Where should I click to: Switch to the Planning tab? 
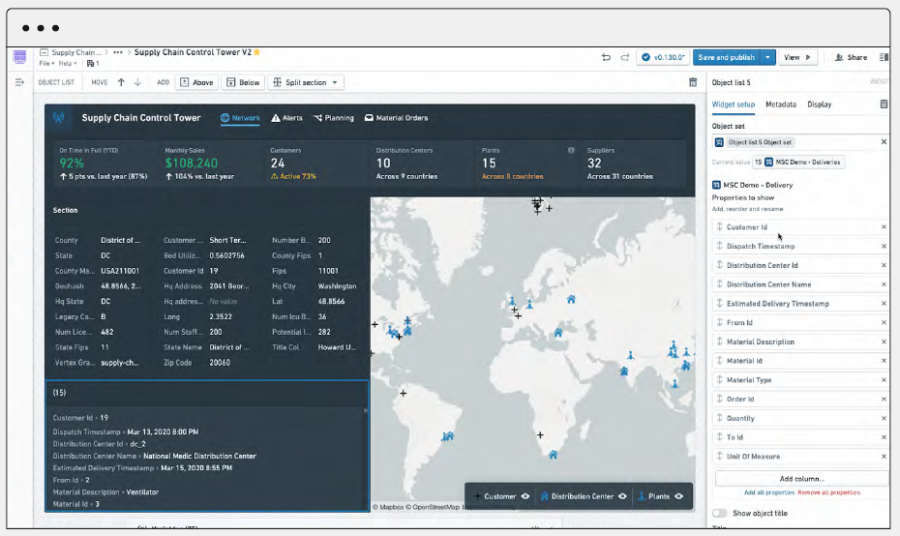(333, 118)
